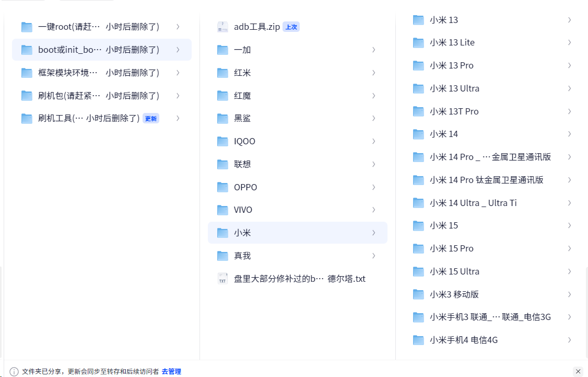Click folder icon beside IQOO
The image size is (588, 377).
pos(222,141)
